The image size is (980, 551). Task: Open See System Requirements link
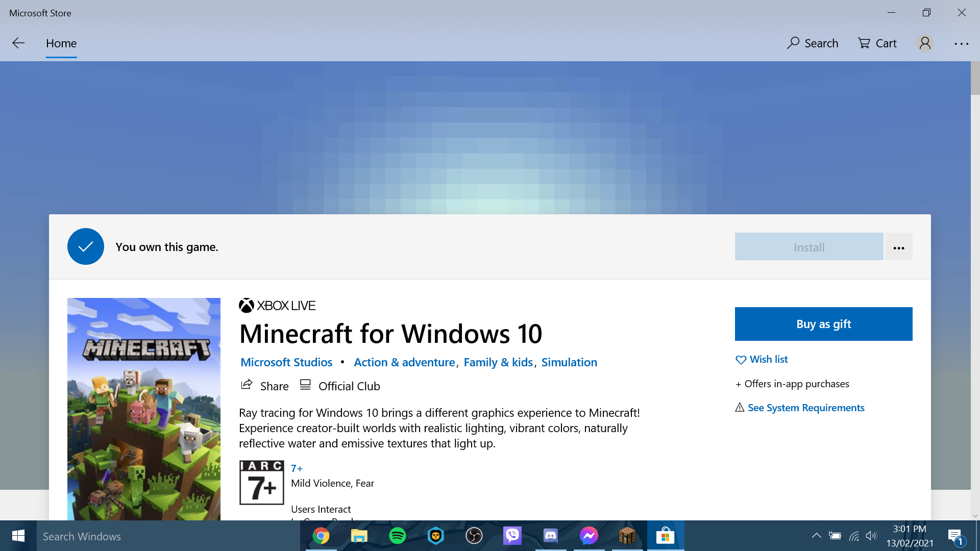point(806,408)
